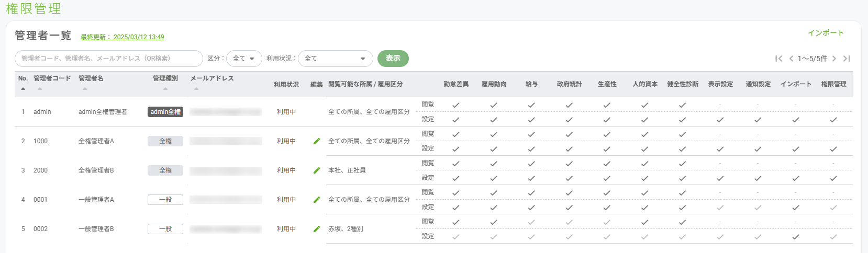Screen dimensions: 868x253
Task: Toggle 権限管理 設定 checkmark for admin row
Action: tap(833, 120)
